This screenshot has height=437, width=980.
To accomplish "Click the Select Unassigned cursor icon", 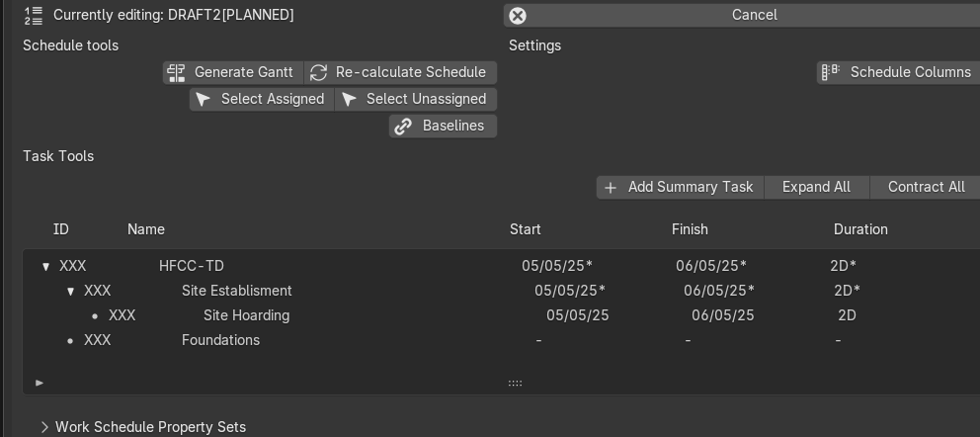I will [350, 100].
